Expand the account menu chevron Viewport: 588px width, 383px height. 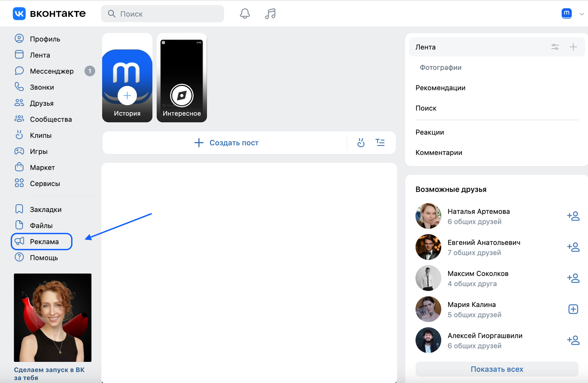[582, 14]
